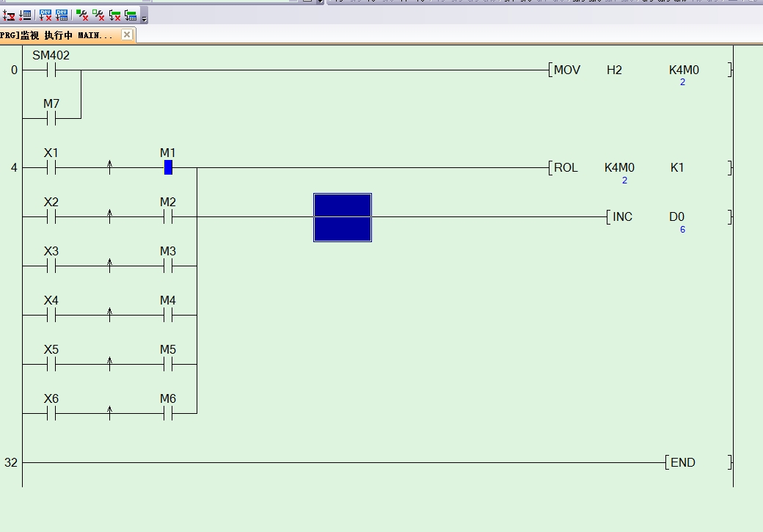Close the MAIN program monitor tab
The width and height of the screenshot is (763, 532).
pyautogui.click(x=127, y=34)
